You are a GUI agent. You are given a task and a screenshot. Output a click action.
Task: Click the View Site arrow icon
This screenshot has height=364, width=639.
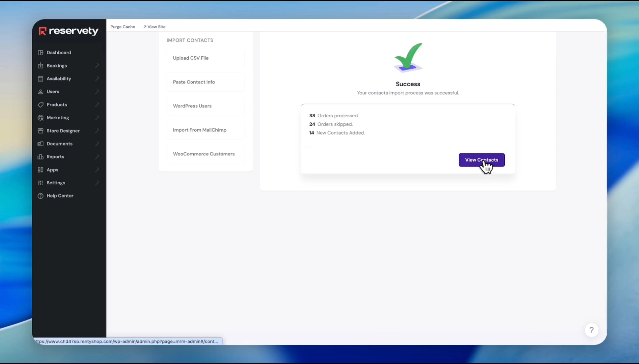tap(145, 27)
